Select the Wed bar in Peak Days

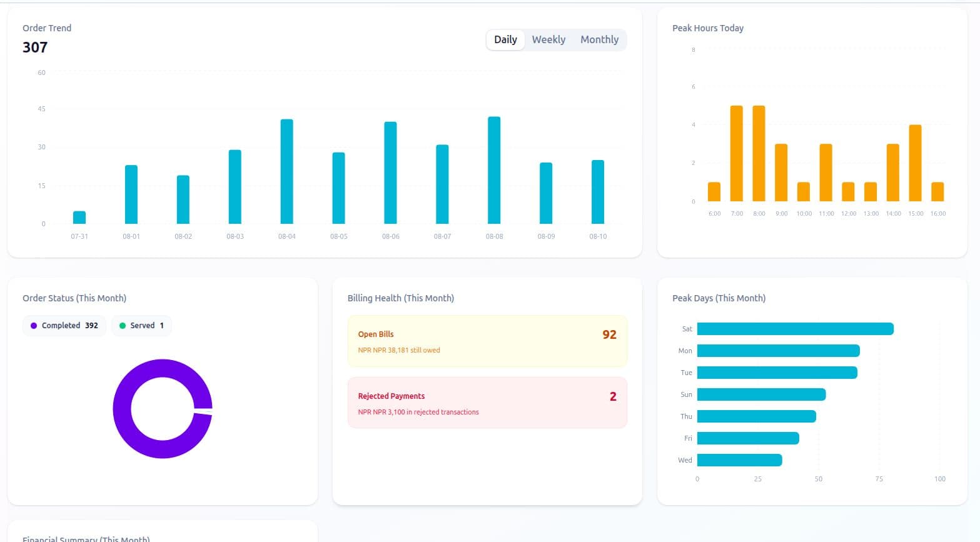tap(740, 460)
